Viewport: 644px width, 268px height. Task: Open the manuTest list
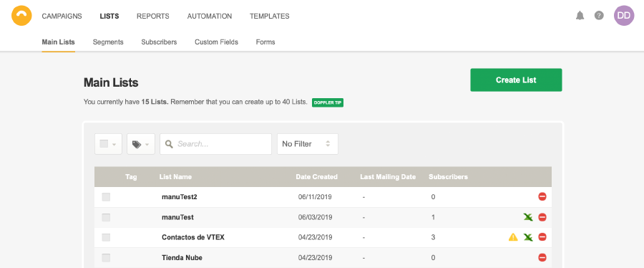tap(178, 217)
